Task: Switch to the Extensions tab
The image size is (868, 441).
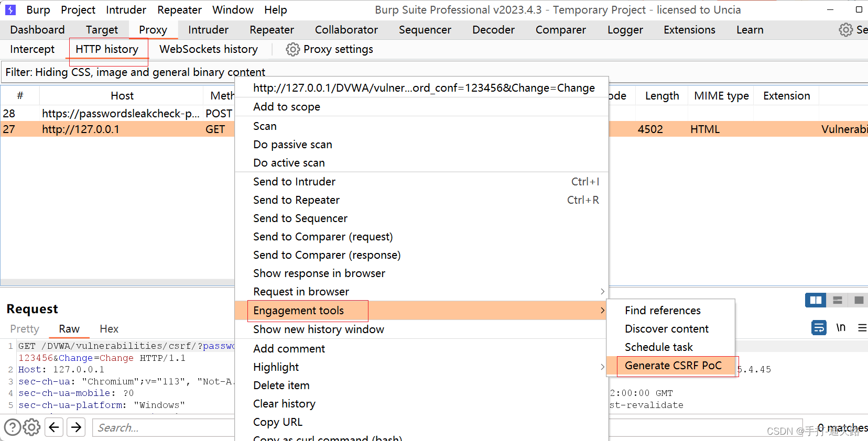Action: click(689, 30)
